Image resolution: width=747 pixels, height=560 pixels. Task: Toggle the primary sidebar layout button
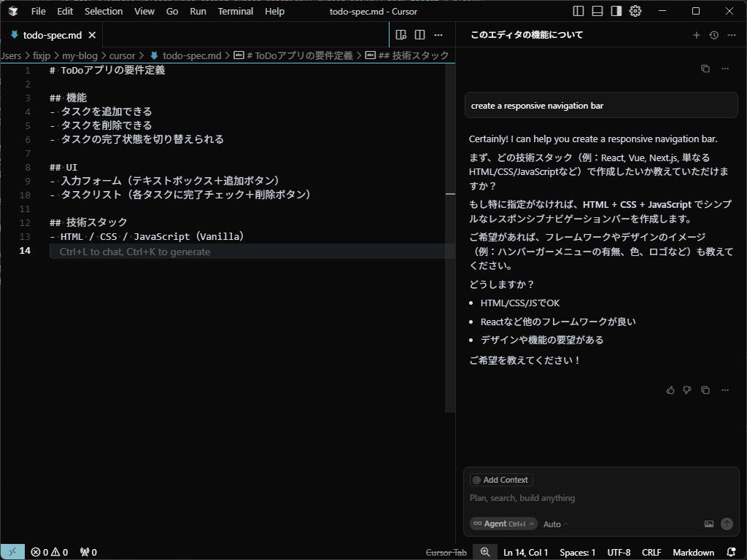(578, 11)
